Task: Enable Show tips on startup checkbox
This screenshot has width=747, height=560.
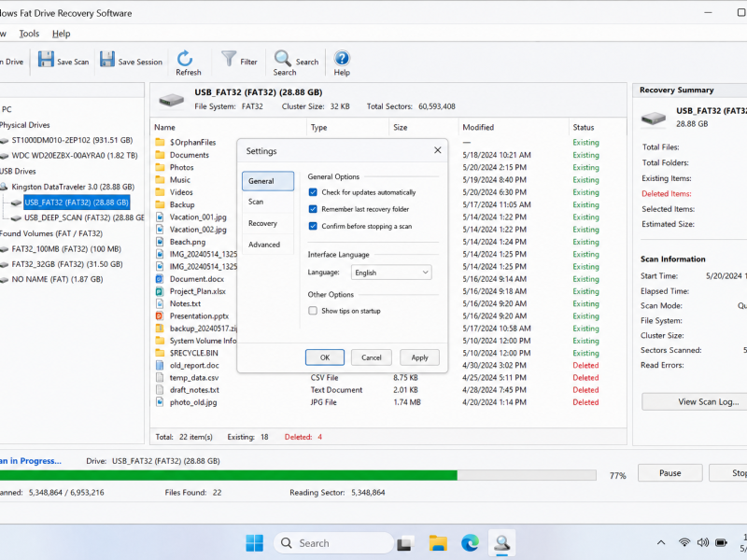Action: [x=313, y=311]
